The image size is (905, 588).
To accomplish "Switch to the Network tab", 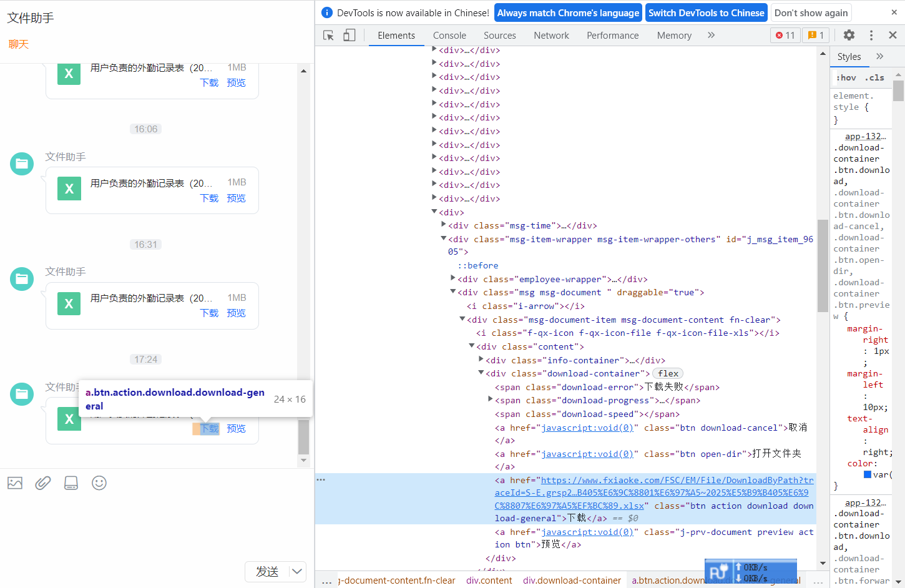I will (x=551, y=36).
